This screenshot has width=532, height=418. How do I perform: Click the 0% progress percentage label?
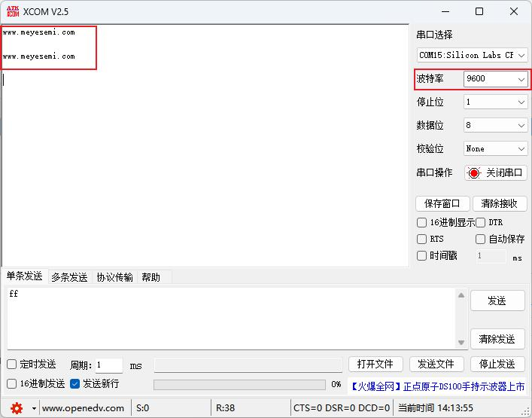click(336, 384)
